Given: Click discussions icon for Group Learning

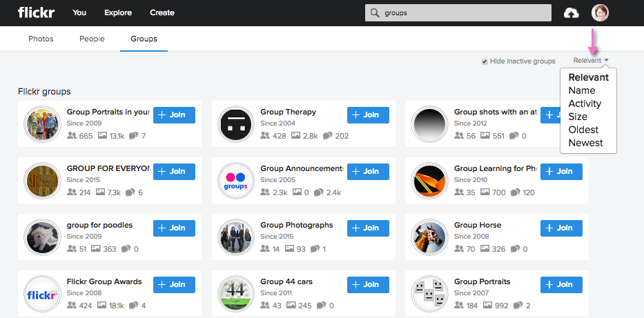Looking at the screenshot, I should [x=515, y=192].
